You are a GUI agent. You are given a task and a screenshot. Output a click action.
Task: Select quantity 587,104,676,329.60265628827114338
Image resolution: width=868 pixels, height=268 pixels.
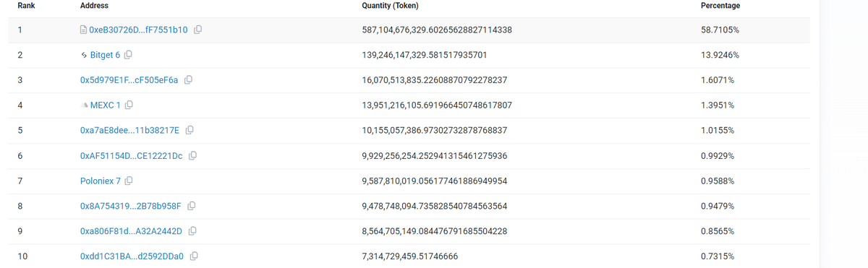click(437, 30)
